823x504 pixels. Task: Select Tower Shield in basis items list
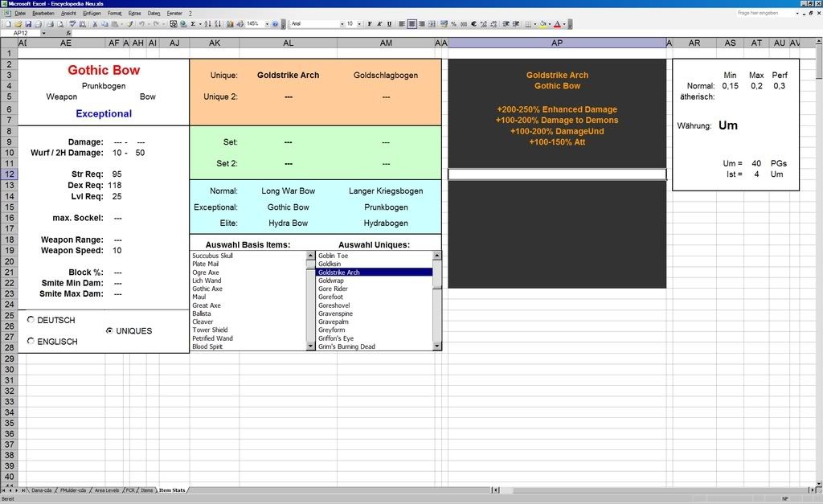pyautogui.click(x=210, y=330)
